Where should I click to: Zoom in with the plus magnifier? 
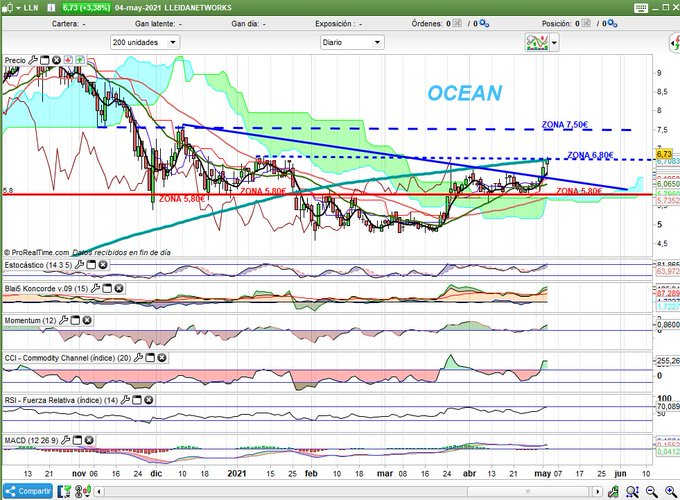pos(671,492)
